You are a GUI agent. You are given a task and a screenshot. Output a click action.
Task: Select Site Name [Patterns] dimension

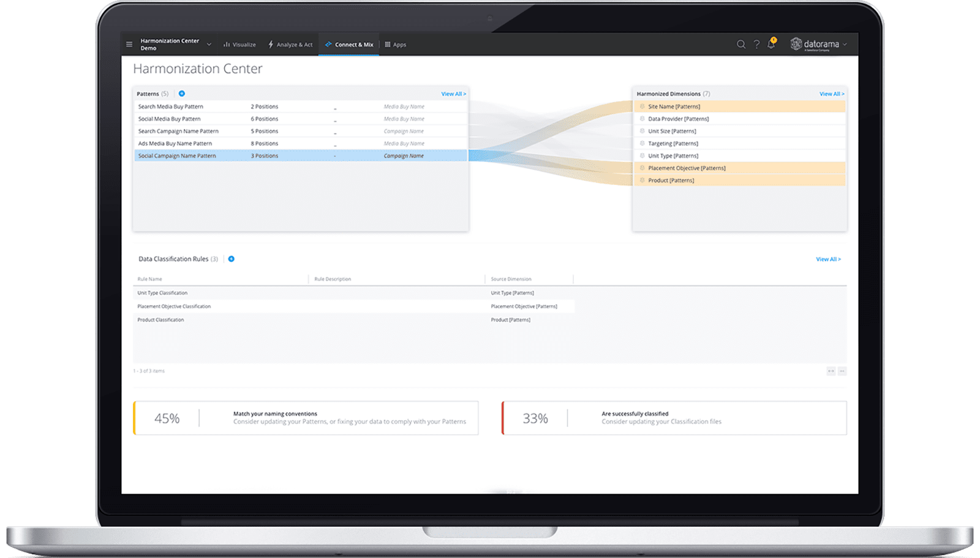[740, 107]
